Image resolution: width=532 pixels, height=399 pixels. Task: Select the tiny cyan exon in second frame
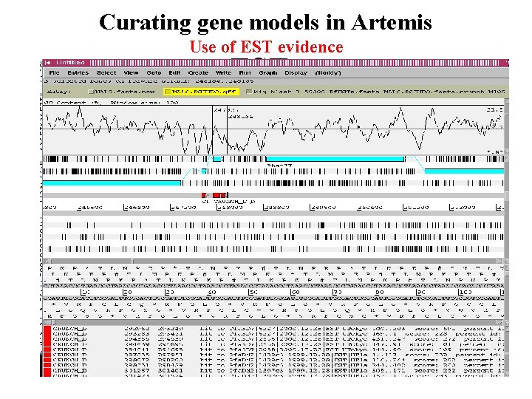204,171
